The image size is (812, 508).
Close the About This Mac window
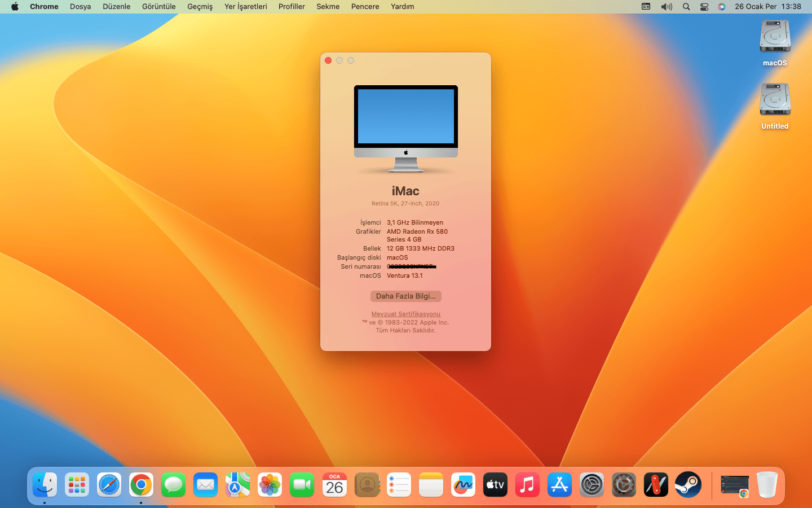pyautogui.click(x=328, y=60)
